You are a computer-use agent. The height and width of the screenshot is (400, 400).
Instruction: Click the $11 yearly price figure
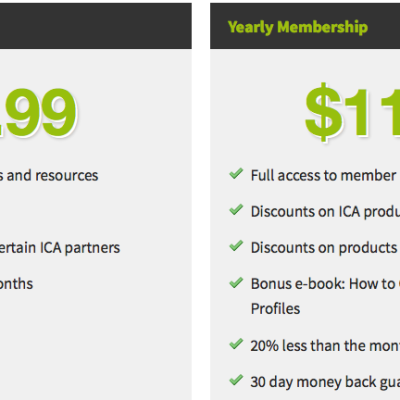(352, 112)
